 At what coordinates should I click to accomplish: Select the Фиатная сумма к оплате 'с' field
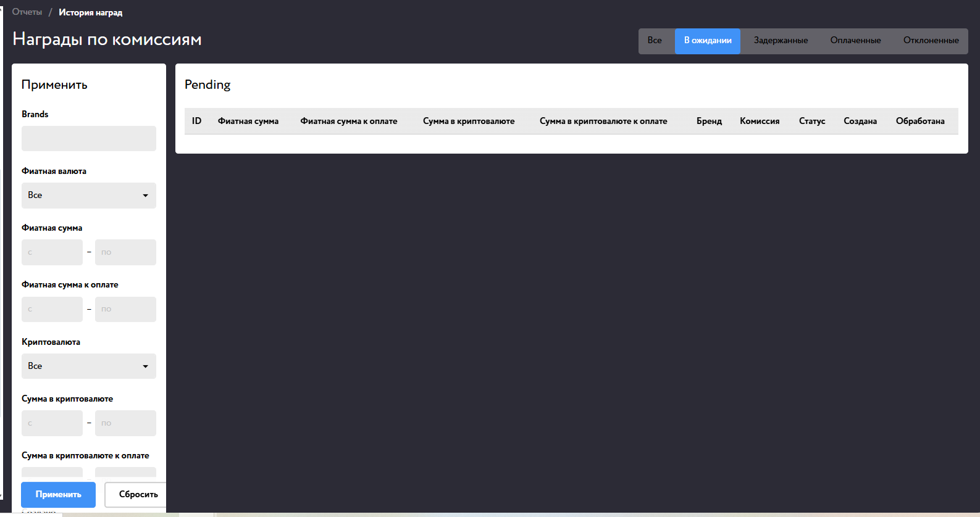click(52, 309)
